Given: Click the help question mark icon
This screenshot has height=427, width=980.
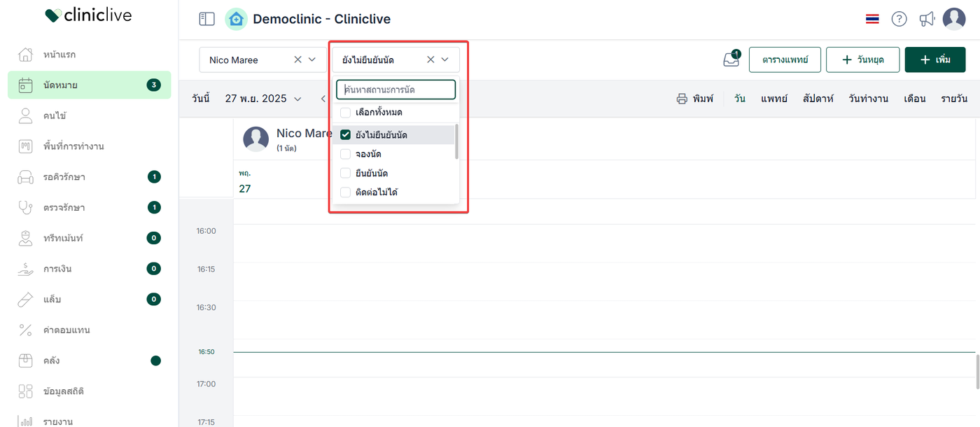Looking at the screenshot, I should coord(899,19).
